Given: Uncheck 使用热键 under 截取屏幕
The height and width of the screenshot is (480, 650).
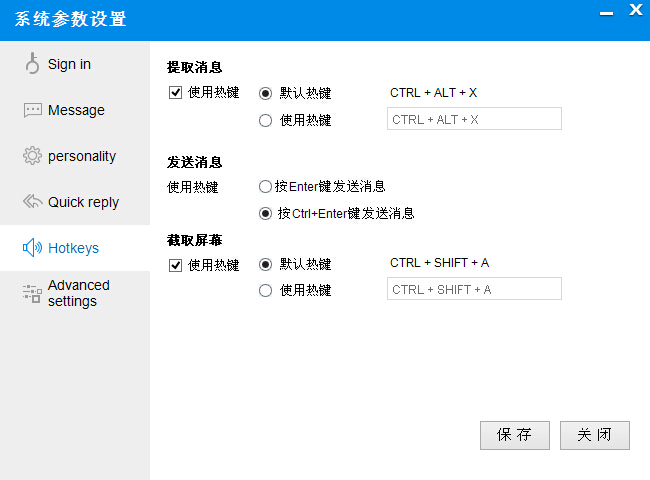Looking at the screenshot, I should pyautogui.click(x=175, y=265).
